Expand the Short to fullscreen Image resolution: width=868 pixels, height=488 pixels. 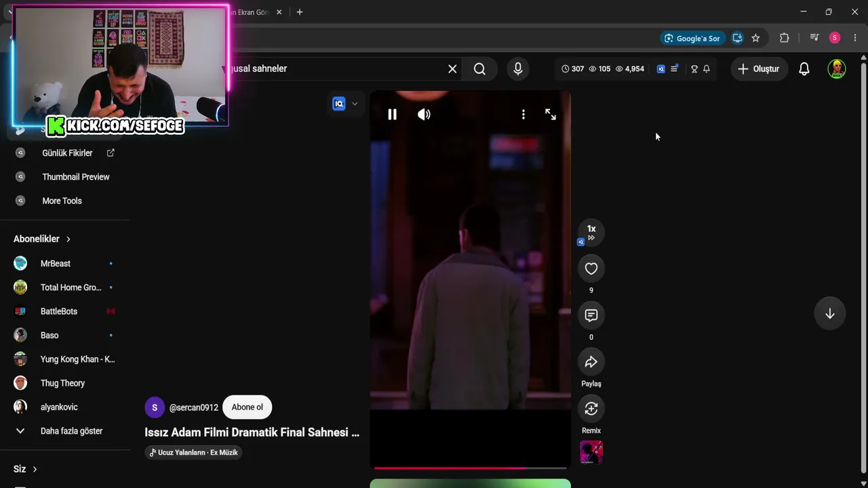tap(551, 115)
